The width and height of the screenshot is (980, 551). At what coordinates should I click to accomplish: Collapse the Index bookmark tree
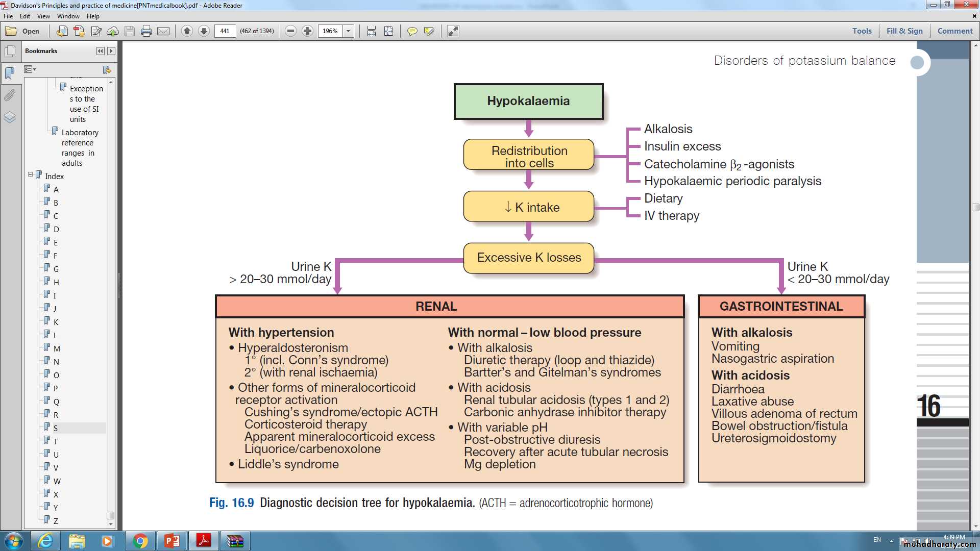(30, 174)
